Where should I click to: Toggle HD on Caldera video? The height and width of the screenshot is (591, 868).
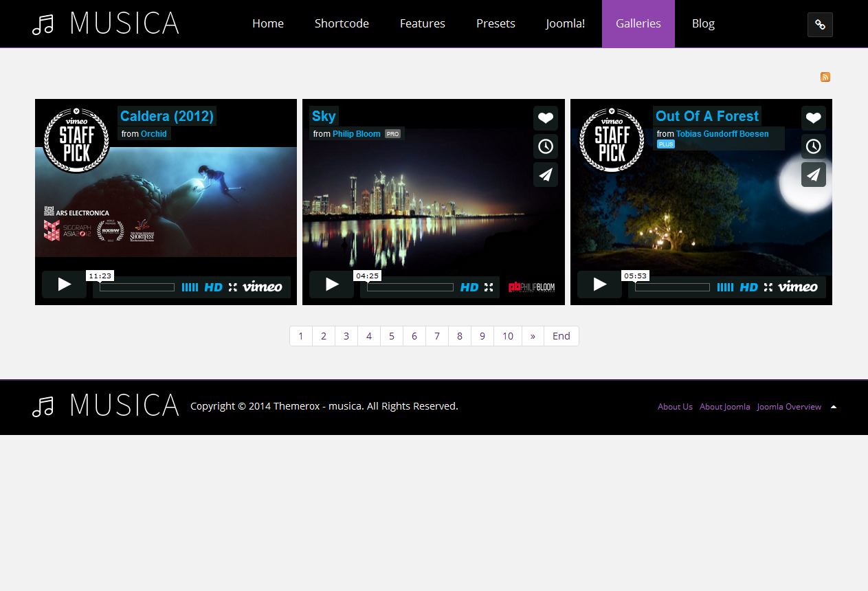pos(214,287)
